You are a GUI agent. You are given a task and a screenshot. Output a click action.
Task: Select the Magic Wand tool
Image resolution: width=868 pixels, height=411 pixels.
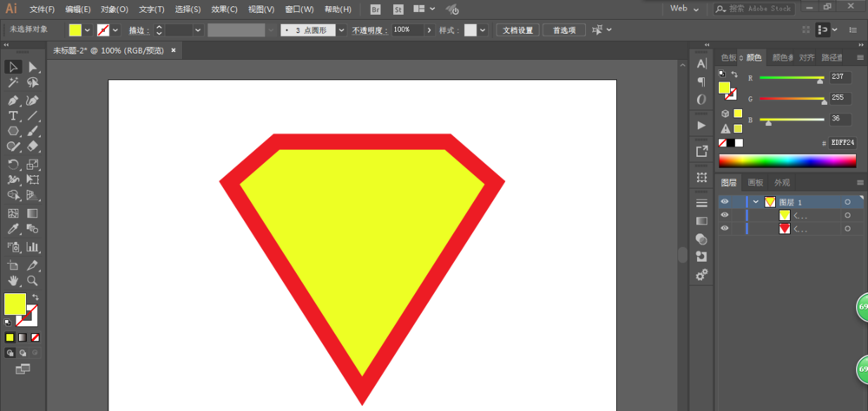pos(13,83)
